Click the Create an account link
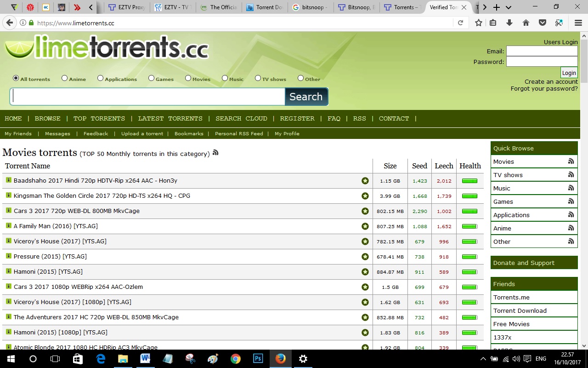 click(x=551, y=81)
